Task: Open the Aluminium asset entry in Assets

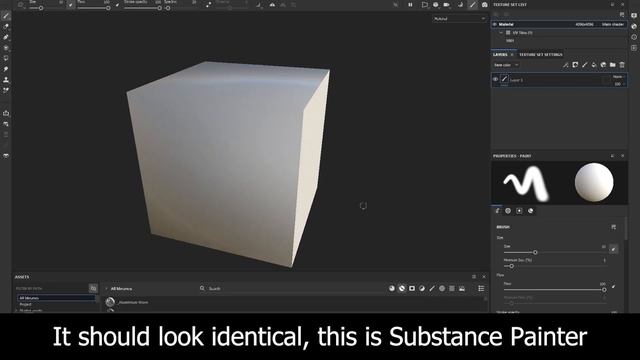Action: (x=133, y=302)
